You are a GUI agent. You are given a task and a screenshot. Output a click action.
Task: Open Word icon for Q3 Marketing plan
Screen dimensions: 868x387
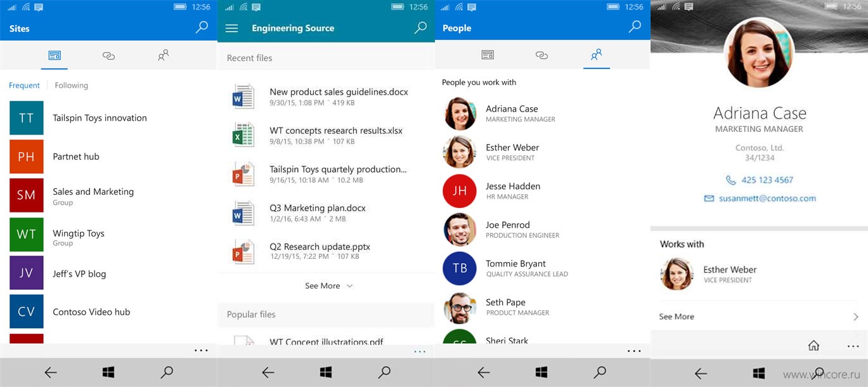click(x=243, y=213)
